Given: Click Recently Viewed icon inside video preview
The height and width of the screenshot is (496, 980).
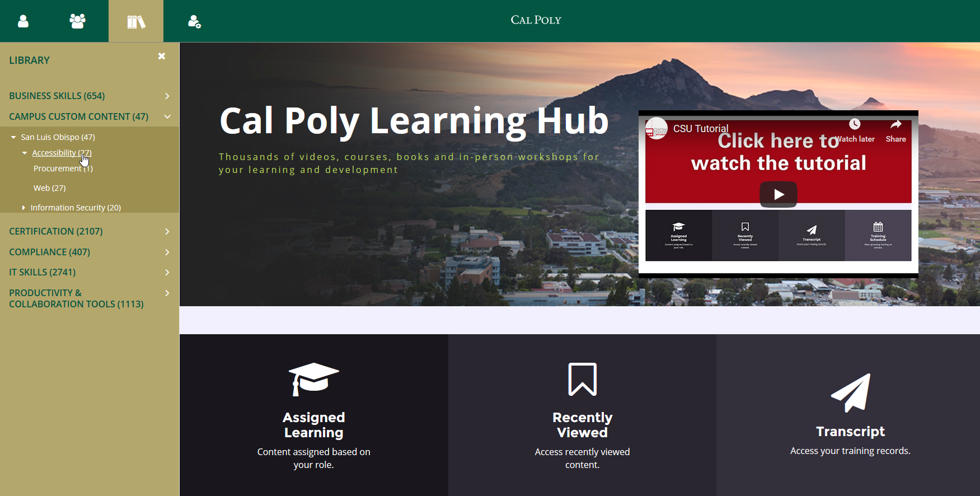Looking at the screenshot, I should point(745,227).
